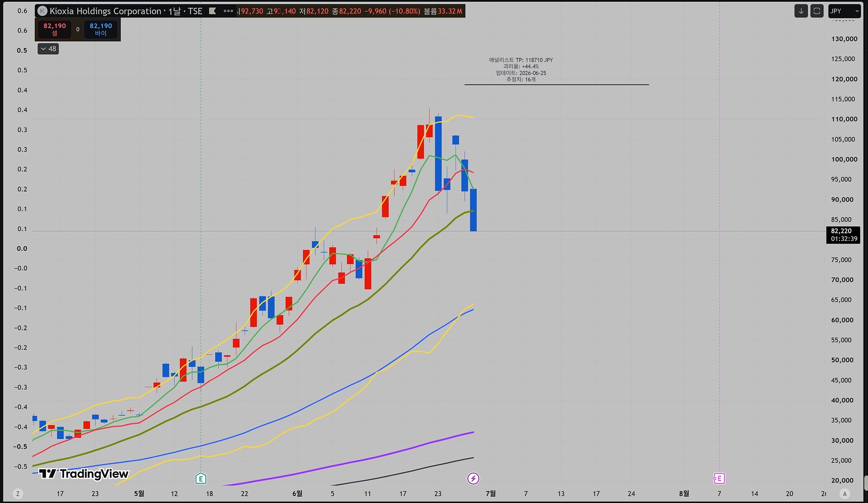
Task: Click the low value 82,120 in the legend
Action: (x=317, y=11)
